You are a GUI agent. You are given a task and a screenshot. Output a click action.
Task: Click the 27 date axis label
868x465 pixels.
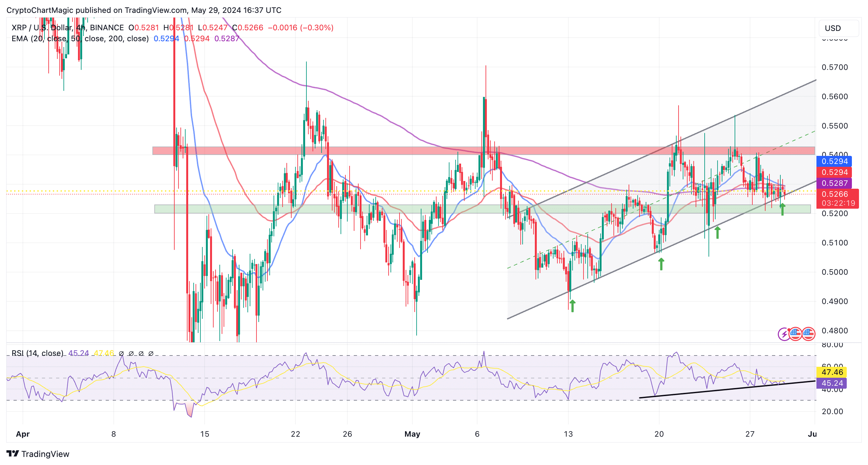750,434
